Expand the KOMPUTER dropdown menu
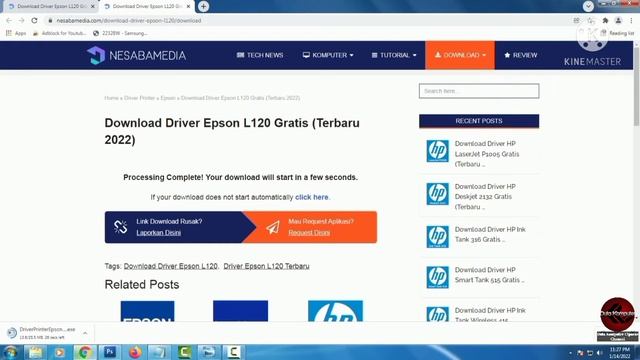The image size is (640, 360). pos(328,55)
